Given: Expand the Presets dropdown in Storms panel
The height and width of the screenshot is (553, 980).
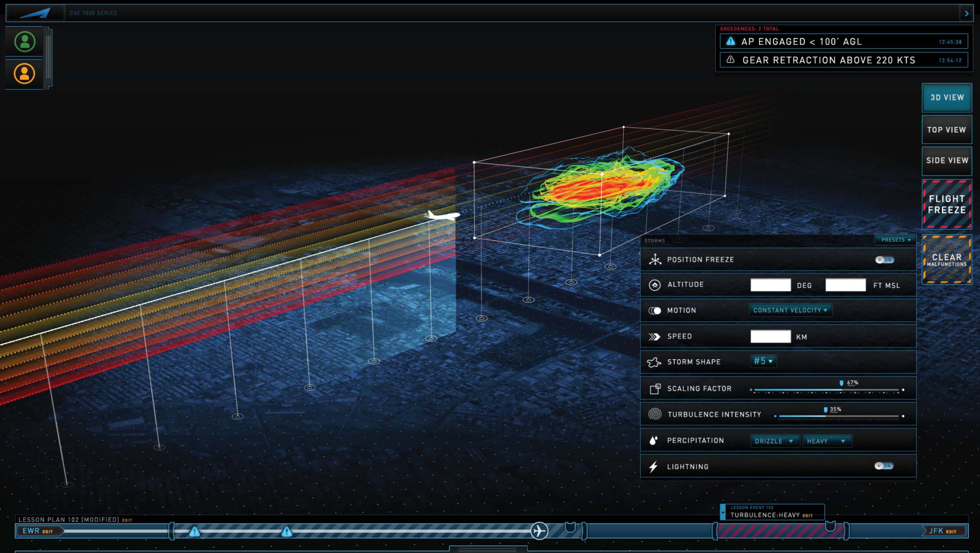Looking at the screenshot, I should click(895, 240).
